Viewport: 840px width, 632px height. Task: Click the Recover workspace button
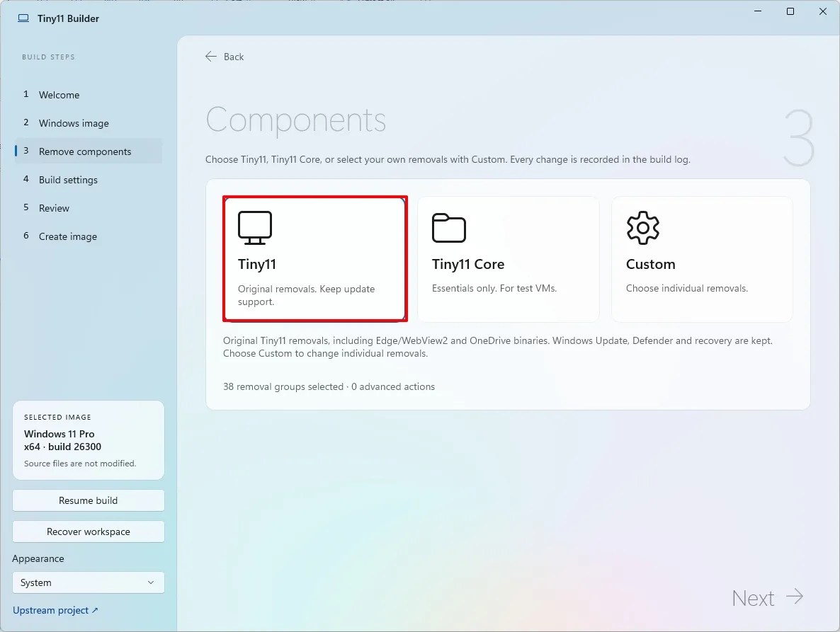click(89, 532)
